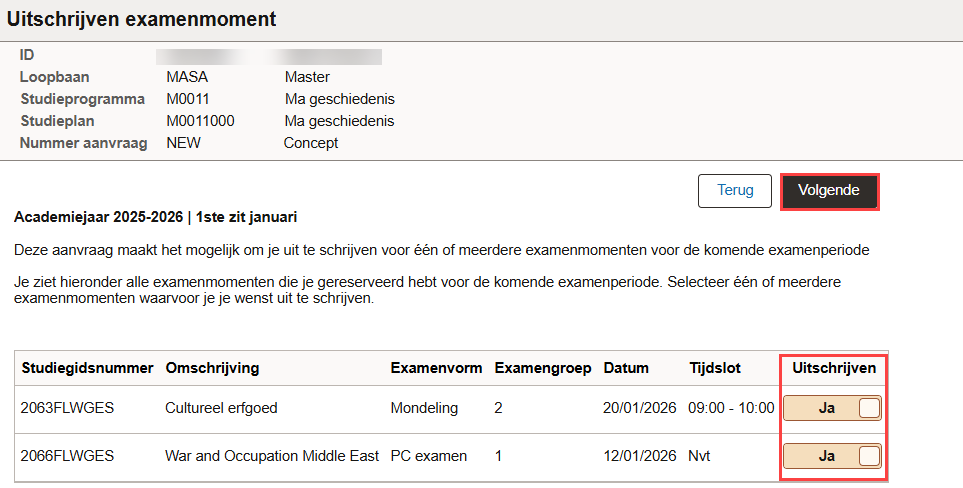Click the Uitschrijven column header
The image size is (963, 488).
coord(834,368)
